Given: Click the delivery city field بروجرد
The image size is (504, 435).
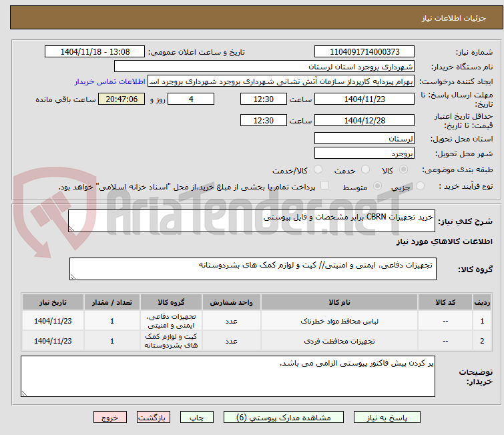Looking at the screenshot, I should (364, 153).
